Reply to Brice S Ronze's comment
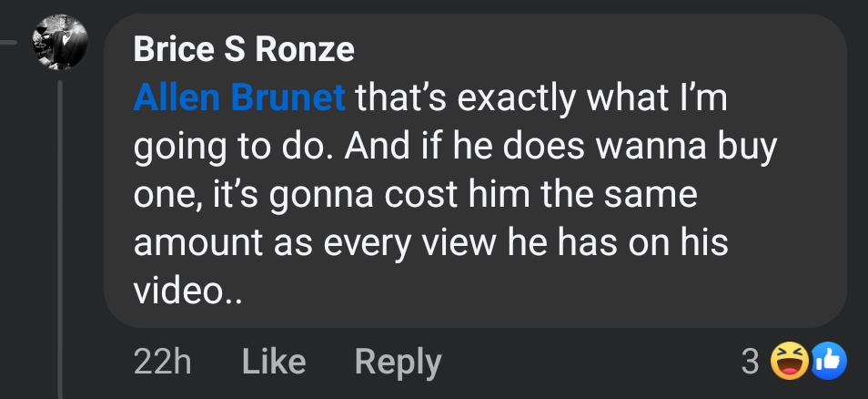The image size is (868, 399). tap(398, 363)
